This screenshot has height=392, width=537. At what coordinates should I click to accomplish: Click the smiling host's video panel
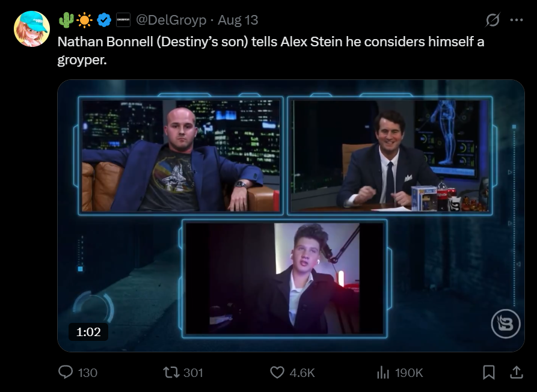[390, 156]
